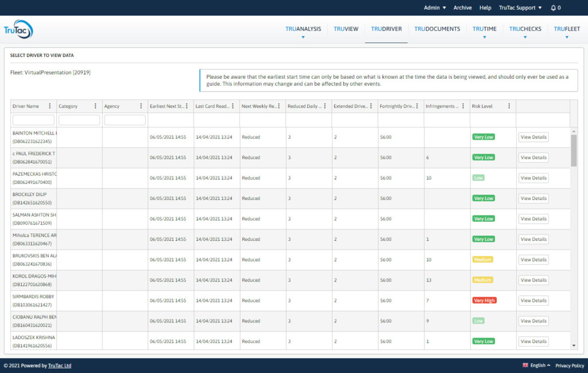Switch to the TRUDOCUMENTS tab
Screen dimensions: 588x373
[x=437, y=29]
